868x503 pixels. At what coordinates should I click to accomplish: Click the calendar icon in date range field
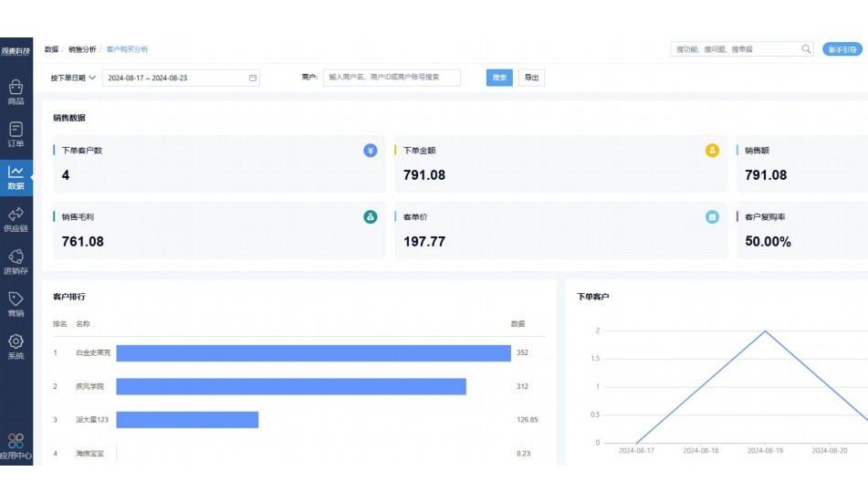pos(253,78)
